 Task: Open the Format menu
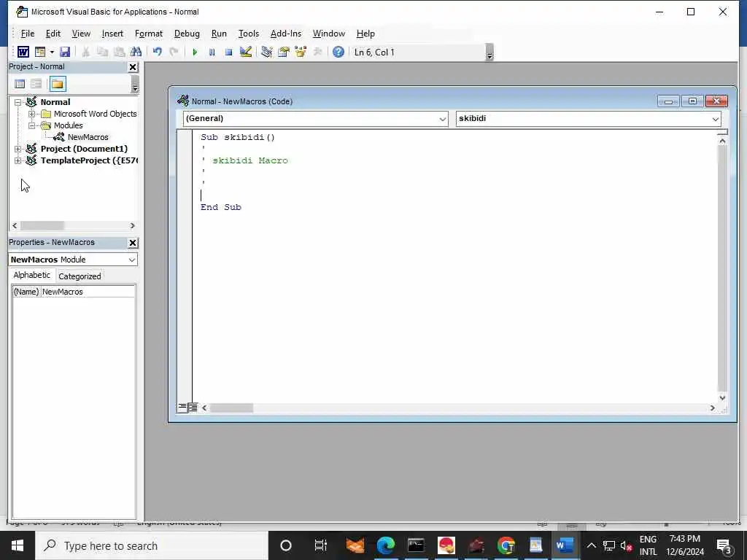pos(149,34)
